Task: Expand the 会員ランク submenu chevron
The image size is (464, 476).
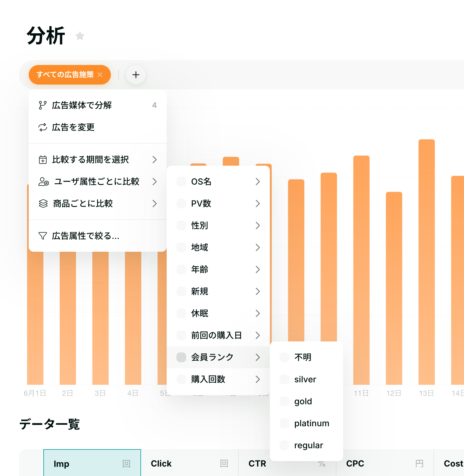Action: [x=258, y=357]
